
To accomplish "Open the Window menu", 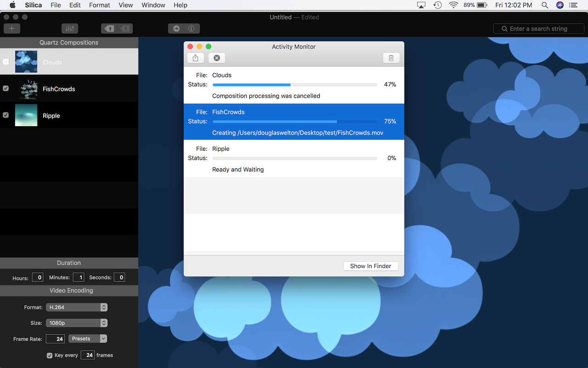I will pyautogui.click(x=153, y=5).
